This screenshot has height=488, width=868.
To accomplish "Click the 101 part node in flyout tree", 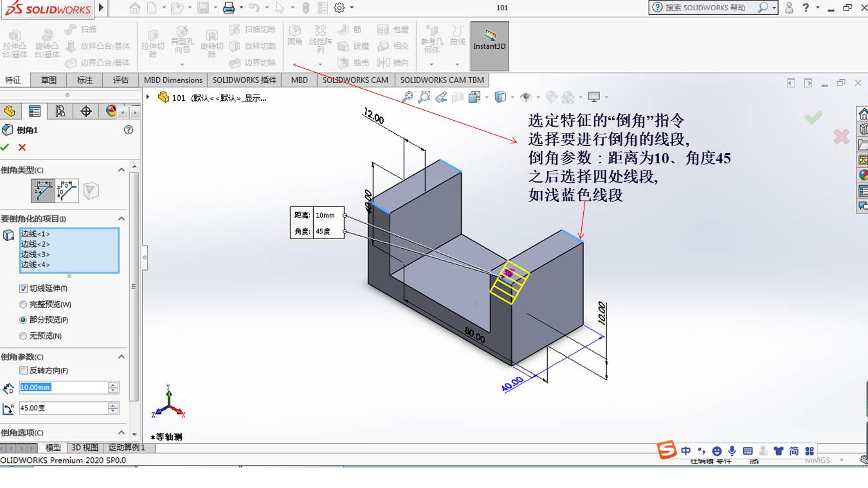I will tap(212, 98).
